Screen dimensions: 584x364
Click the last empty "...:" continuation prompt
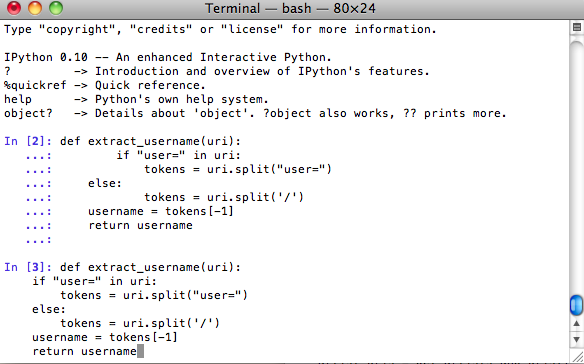(39, 240)
